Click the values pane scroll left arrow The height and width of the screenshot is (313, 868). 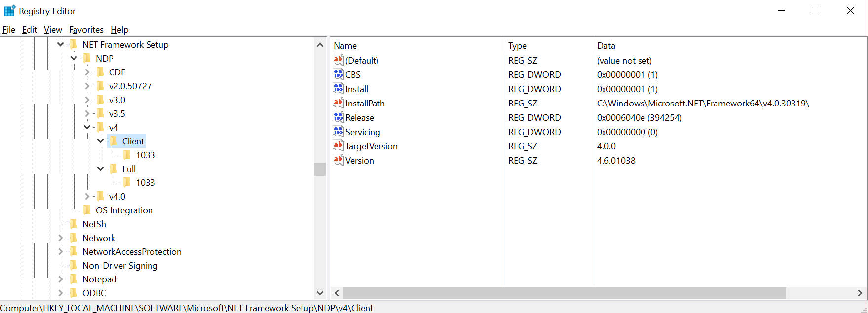(337, 293)
